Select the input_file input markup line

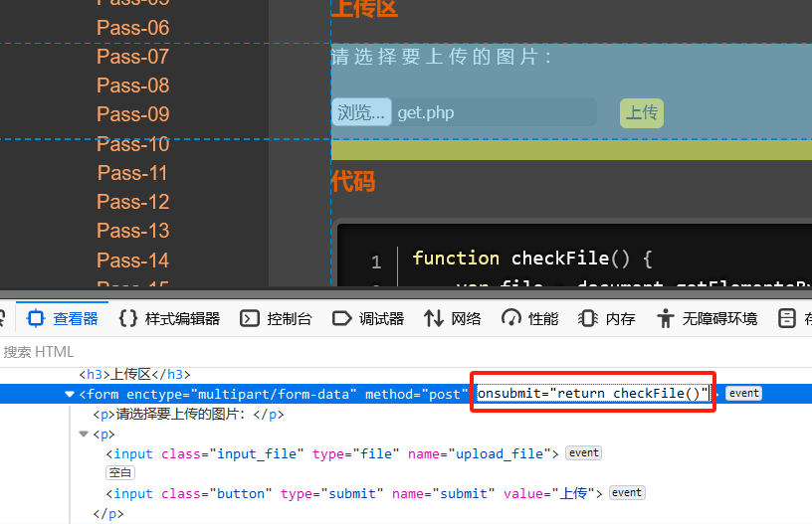(x=332, y=454)
